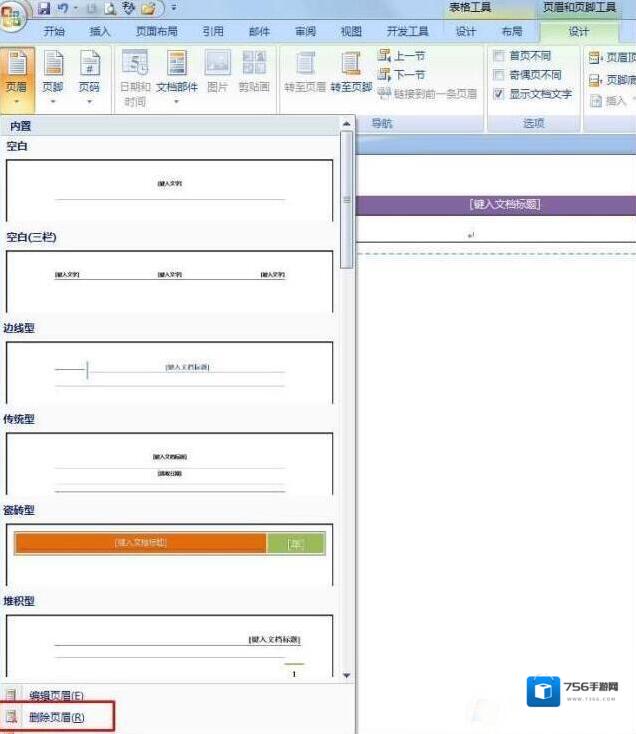Open the 页脚 (Footer) gallery
This screenshot has height=734, width=636.
click(53, 76)
